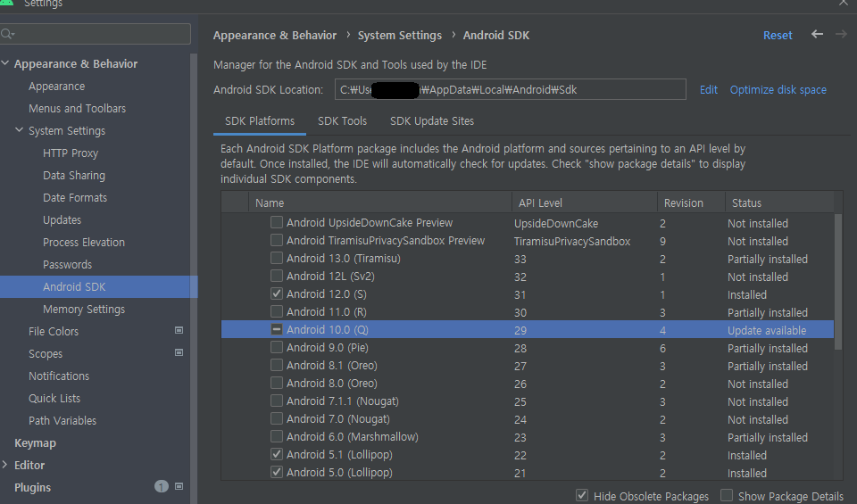Toggle the Android 10.0 (Q) checkbox
857x504 pixels.
[x=277, y=329]
